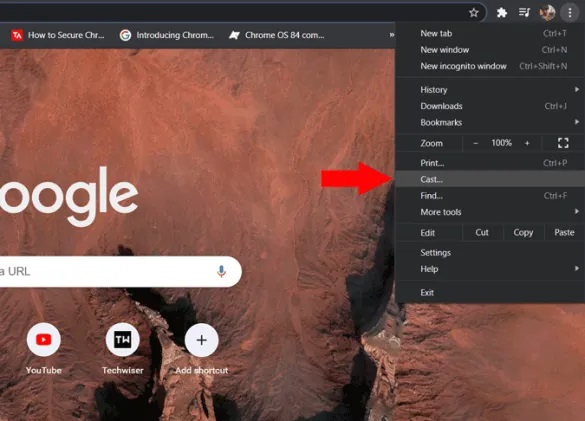Expand the Help submenu
This screenshot has height=421, width=585.
[x=490, y=269]
